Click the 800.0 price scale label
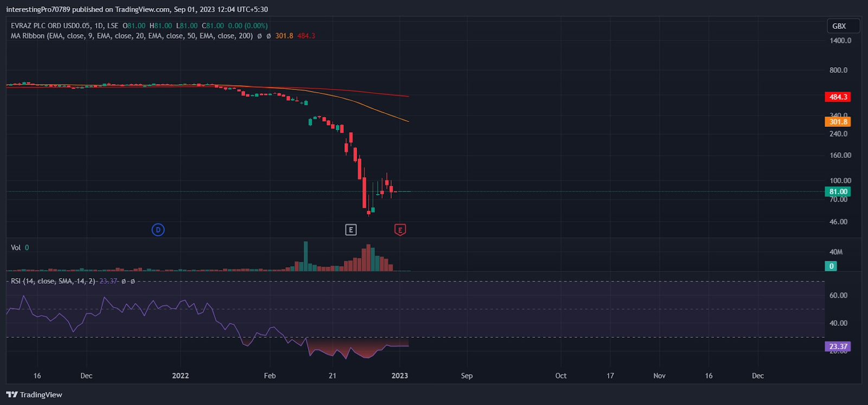Viewport: 868px width, 405px height. (x=839, y=70)
